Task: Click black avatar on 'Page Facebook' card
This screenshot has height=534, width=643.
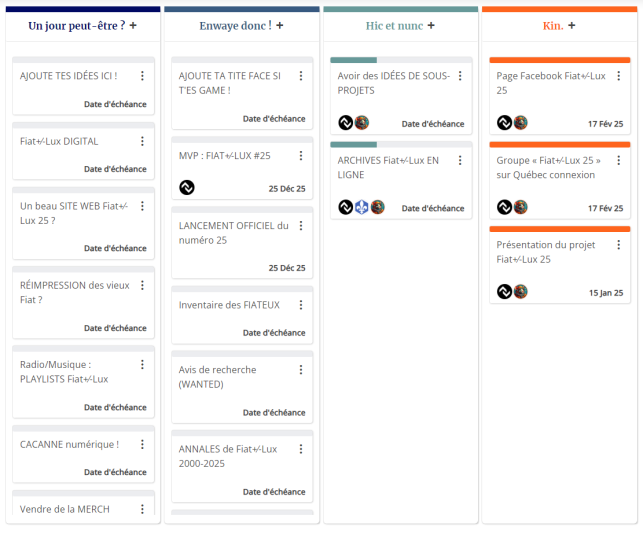Action: coord(504,123)
